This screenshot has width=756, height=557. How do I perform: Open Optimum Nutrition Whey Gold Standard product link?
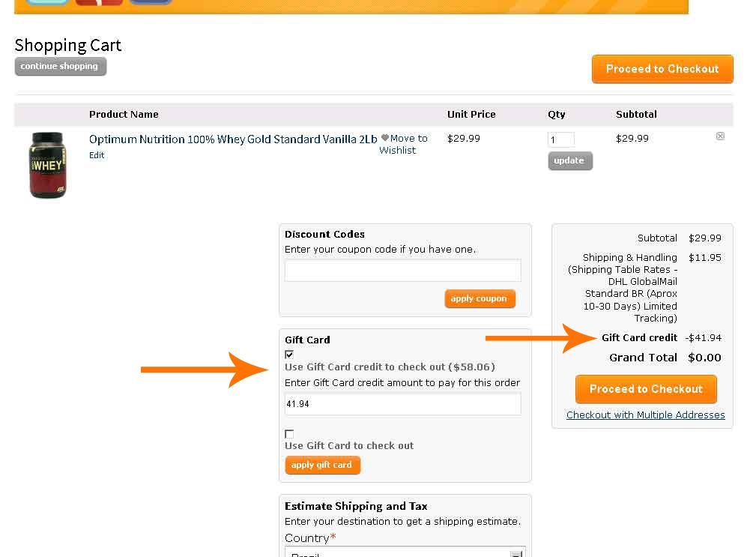coord(233,139)
